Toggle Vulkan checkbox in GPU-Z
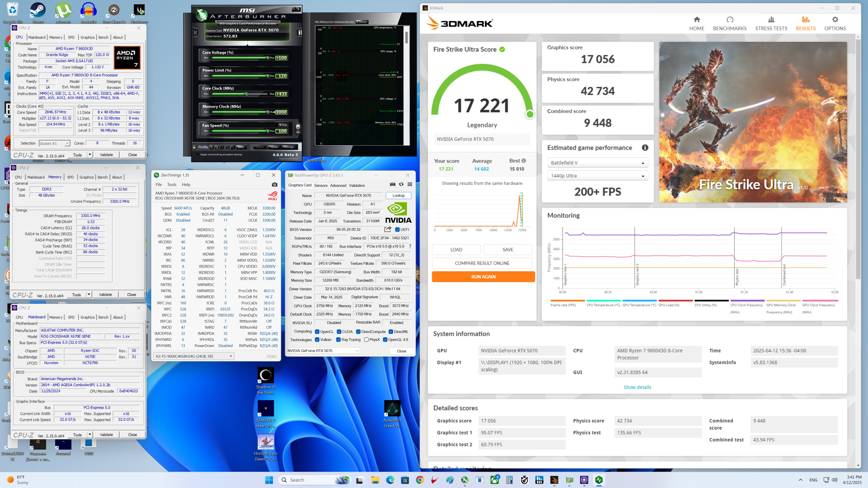 click(x=317, y=340)
